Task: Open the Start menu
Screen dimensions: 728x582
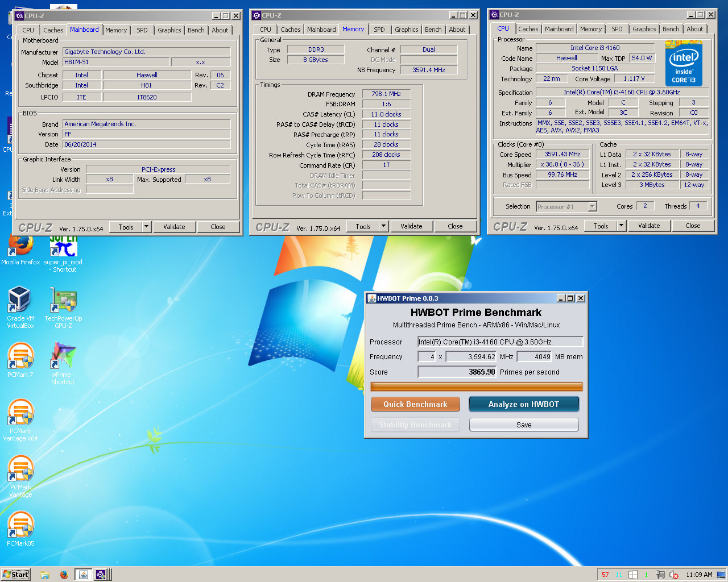Action: 15,575
